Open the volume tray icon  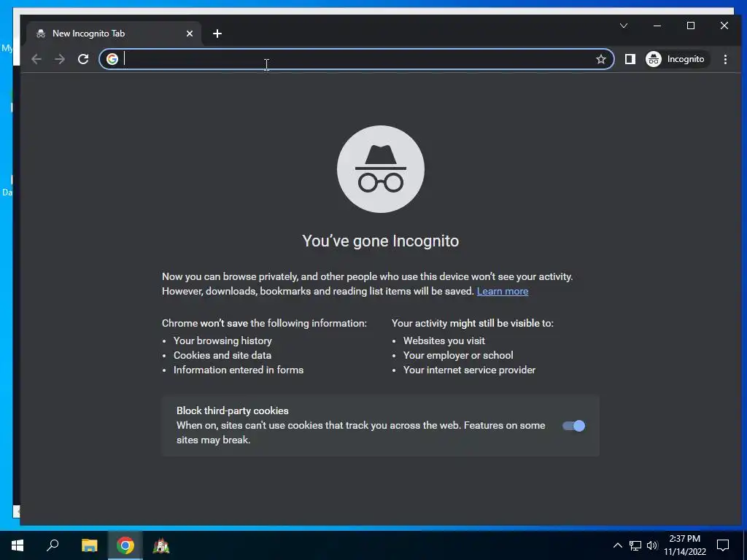coord(652,545)
